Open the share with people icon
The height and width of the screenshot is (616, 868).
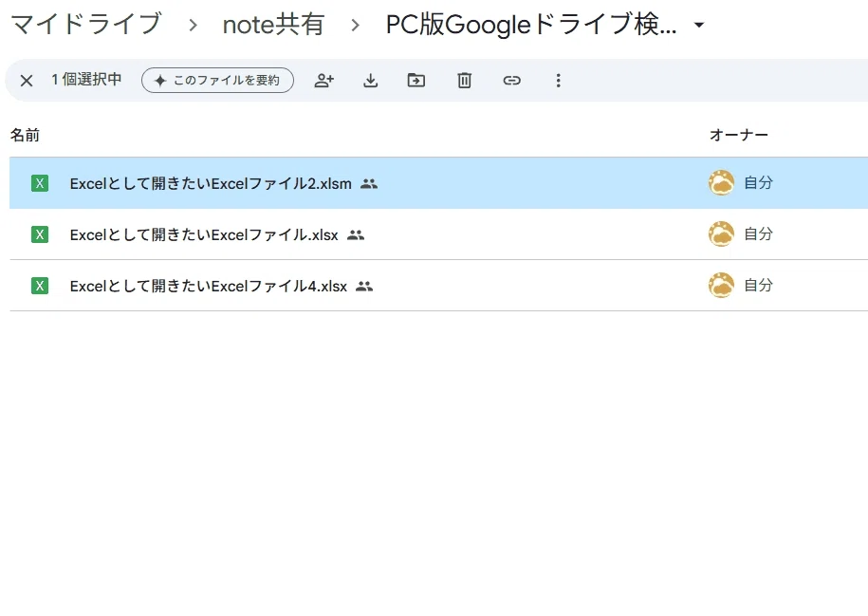pos(323,81)
